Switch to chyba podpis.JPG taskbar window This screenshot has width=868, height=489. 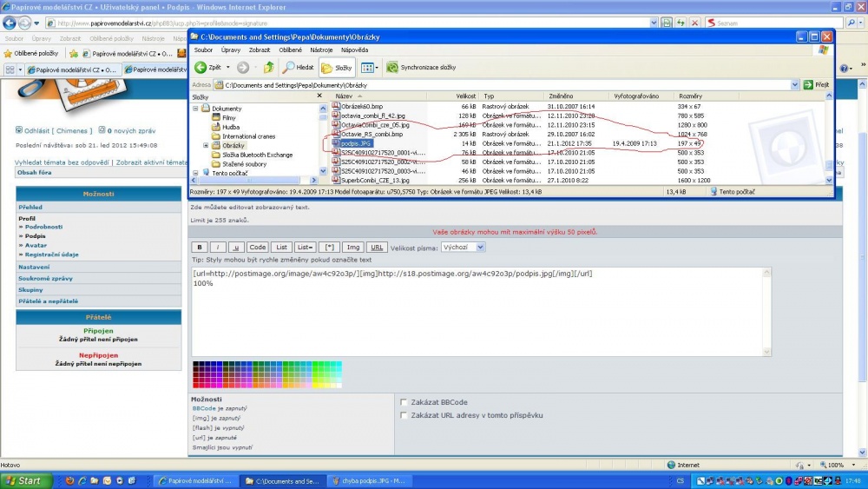coord(369,480)
